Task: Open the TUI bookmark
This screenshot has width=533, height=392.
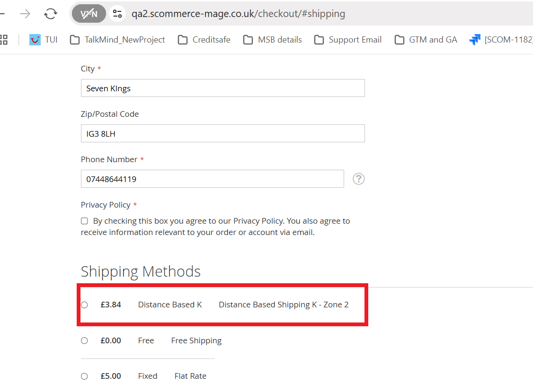Action: [x=43, y=40]
